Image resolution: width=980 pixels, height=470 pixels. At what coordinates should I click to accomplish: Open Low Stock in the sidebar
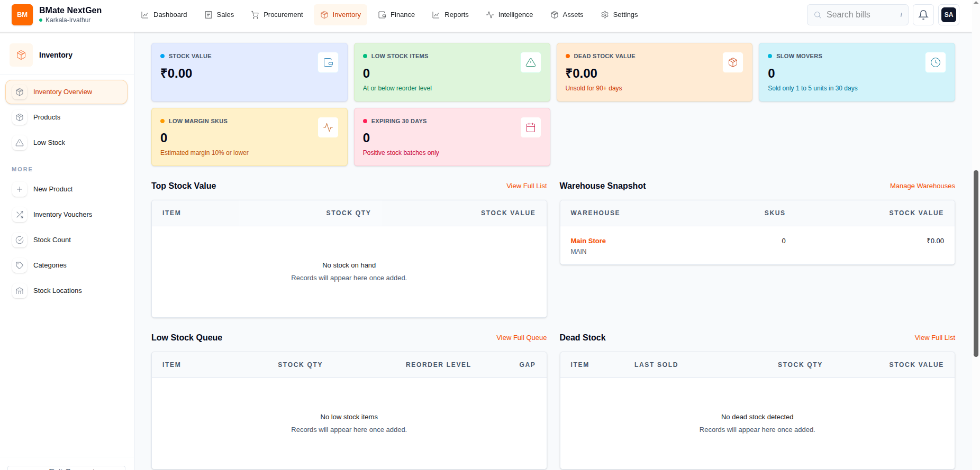click(67, 143)
